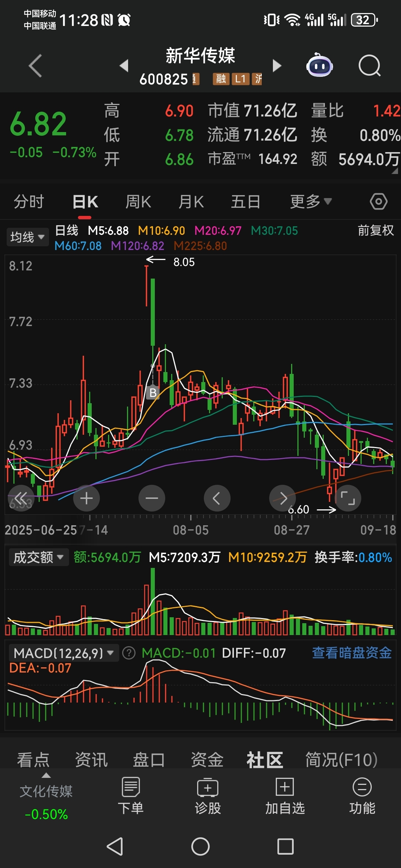Tap the 08-05 date axis label
The height and width of the screenshot is (868, 401).
190,530
